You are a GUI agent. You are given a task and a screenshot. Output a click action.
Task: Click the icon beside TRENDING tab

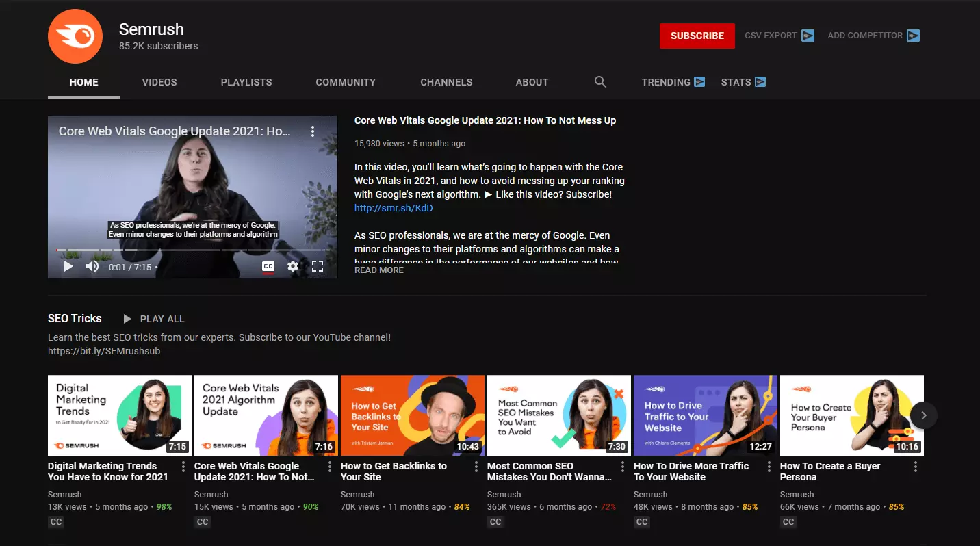[x=699, y=82]
